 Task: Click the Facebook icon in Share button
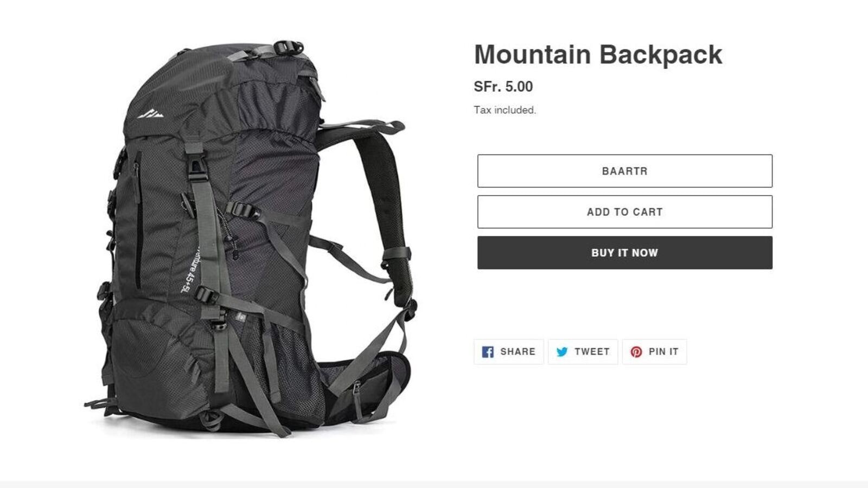[x=488, y=352]
